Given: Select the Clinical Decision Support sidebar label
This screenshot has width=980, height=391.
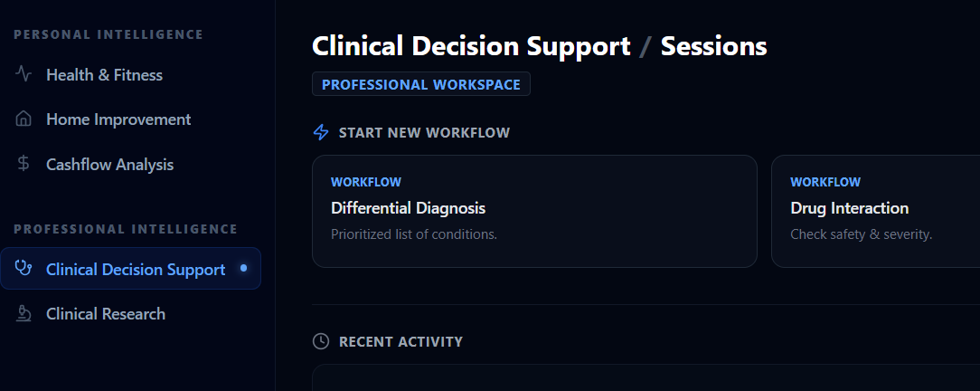Looking at the screenshot, I should click(136, 270).
